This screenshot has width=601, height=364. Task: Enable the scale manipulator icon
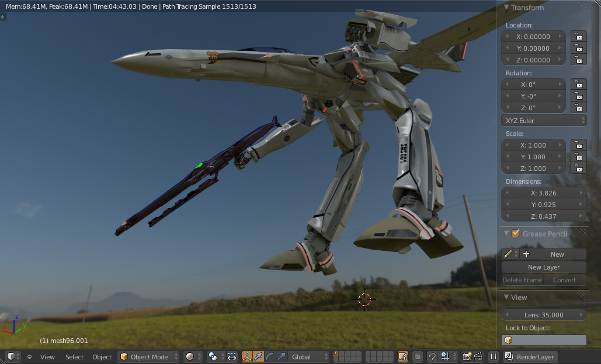pos(282,357)
